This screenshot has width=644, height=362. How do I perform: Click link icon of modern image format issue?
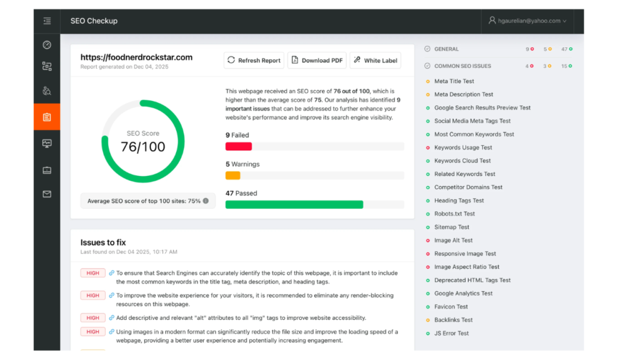[x=111, y=332]
